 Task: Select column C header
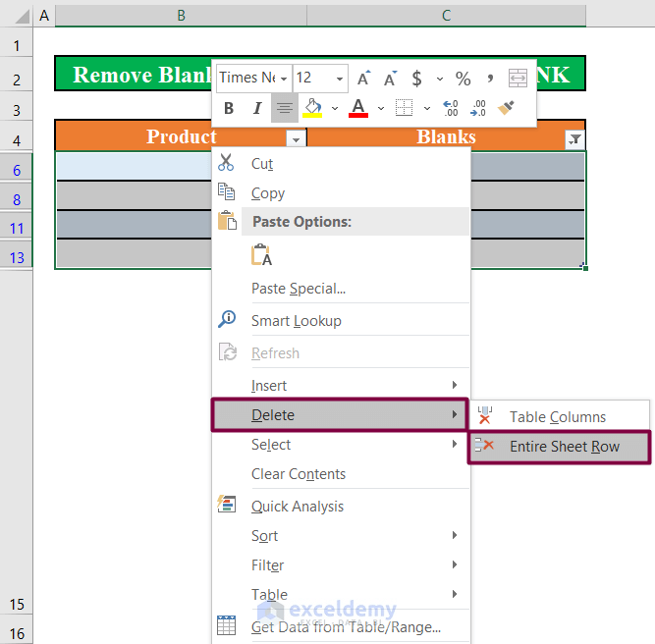click(x=446, y=16)
